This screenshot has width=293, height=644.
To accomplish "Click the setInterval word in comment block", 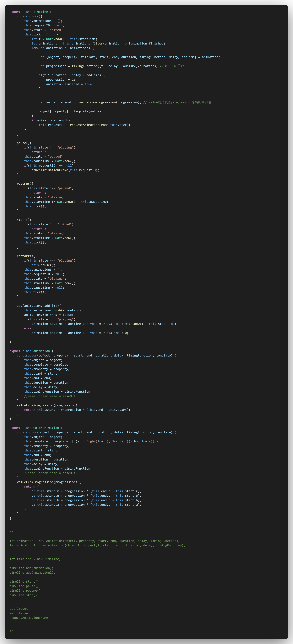I will pos(20,613).
